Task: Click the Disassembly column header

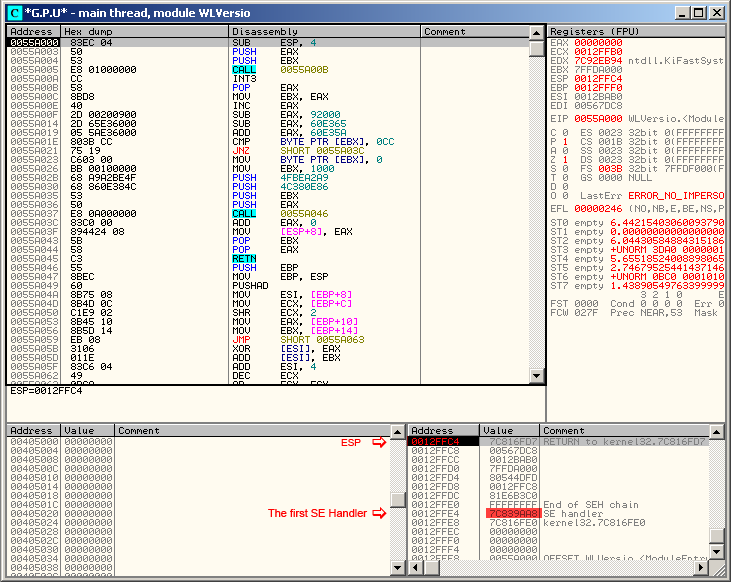Action: [x=324, y=32]
